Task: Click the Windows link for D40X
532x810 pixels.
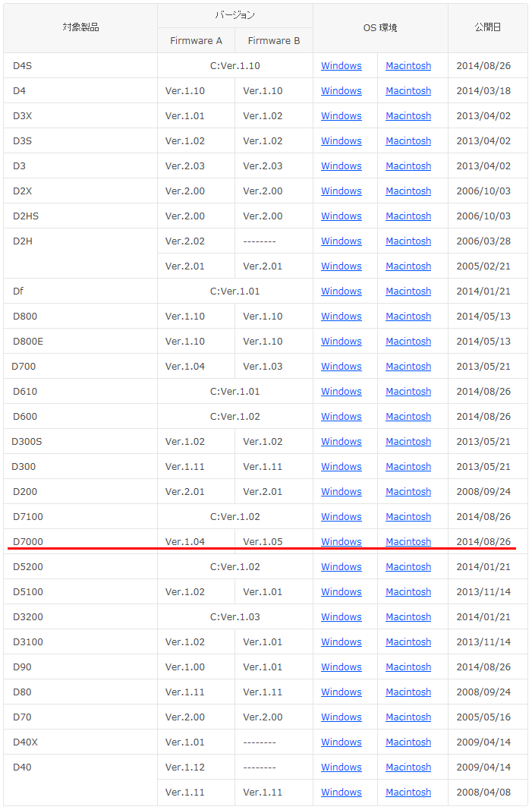Action: coord(341,742)
